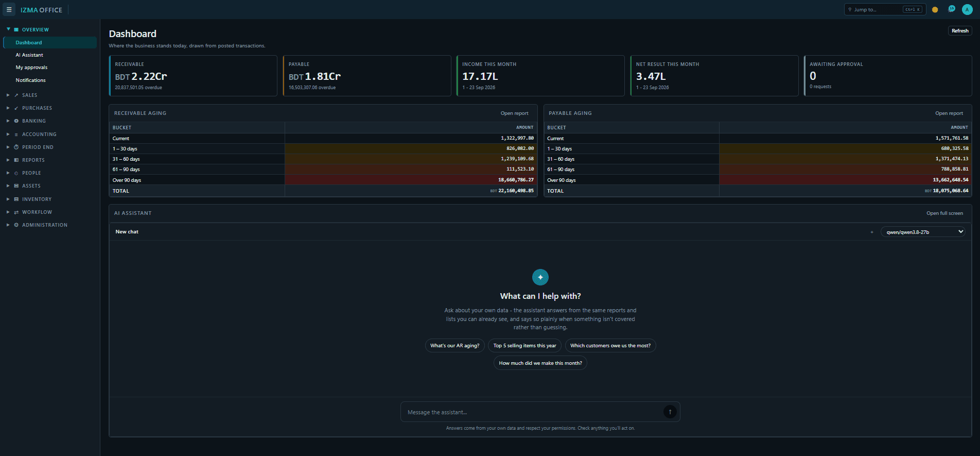Click 'What's our AR aging?' suggestion

[454, 346]
